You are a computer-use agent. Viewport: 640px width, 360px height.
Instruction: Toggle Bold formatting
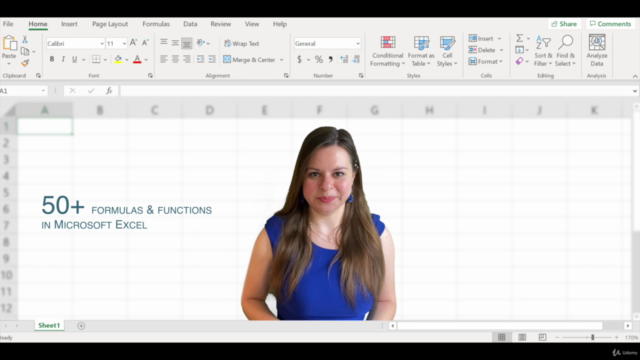pos(52,60)
